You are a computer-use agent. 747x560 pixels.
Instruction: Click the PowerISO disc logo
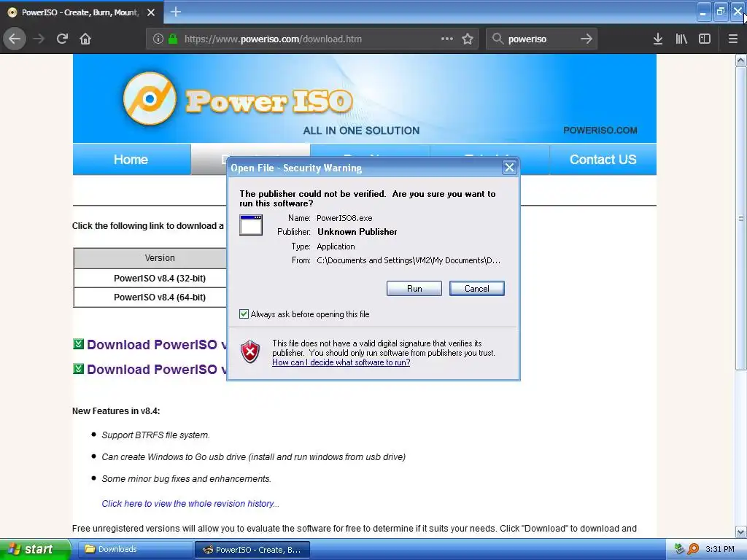(150, 98)
